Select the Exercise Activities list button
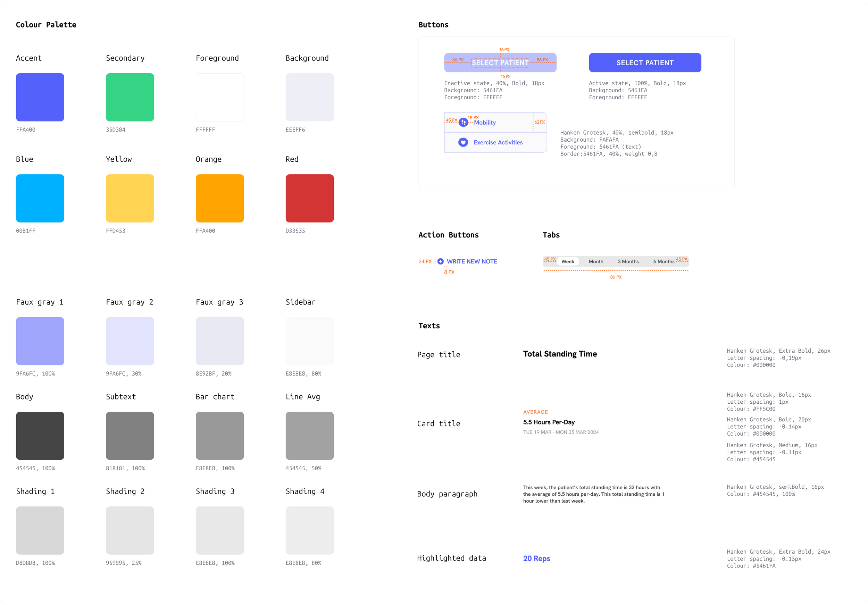This screenshot has width=868, height=605. (x=498, y=142)
